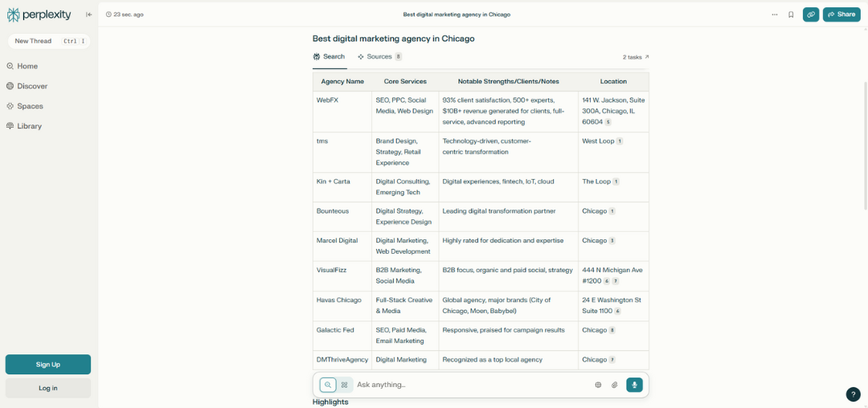This screenshot has width=868, height=408.
Task: Collapse the sidebar with the arrow icon
Action: (x=88, y=14)
